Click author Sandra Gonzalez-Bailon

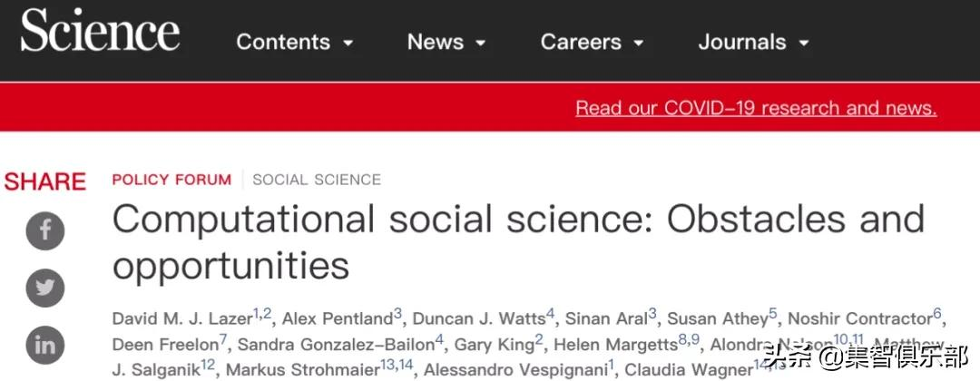pos(336,344)
